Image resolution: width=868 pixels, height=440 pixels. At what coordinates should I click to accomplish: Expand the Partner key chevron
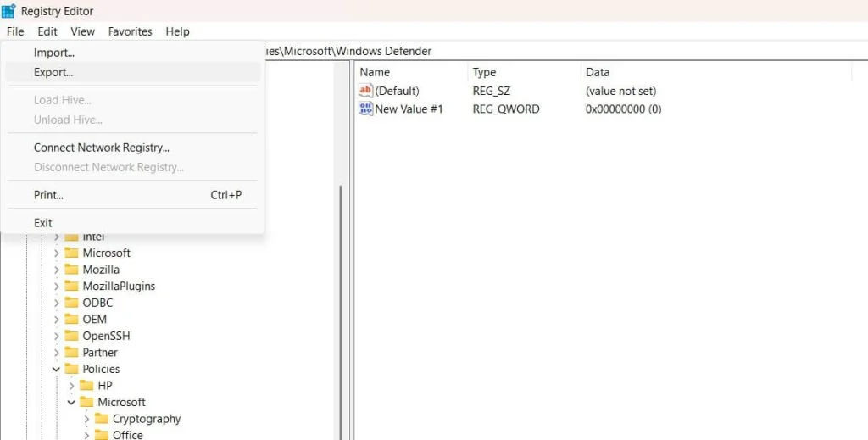click(x=57, y=353)
